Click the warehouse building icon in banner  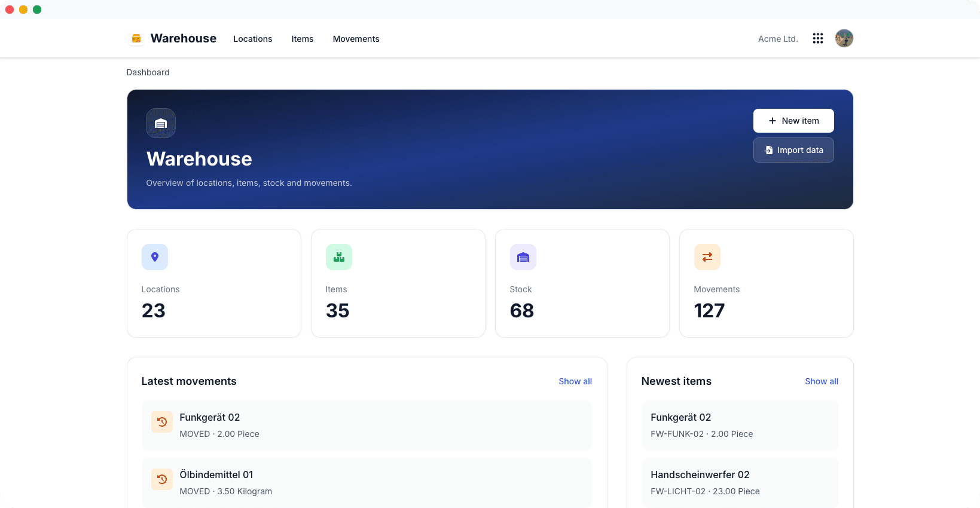[x=161, y=123]
